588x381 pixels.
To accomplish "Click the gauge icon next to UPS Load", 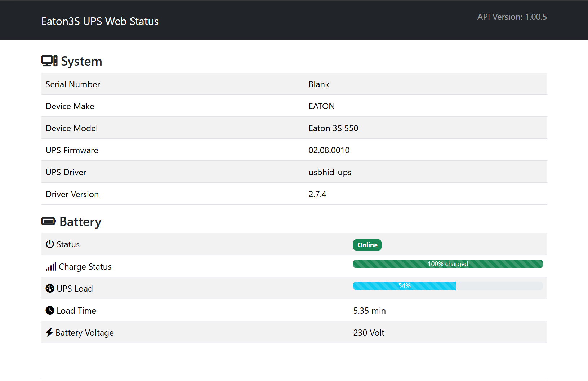I will 50,288.
